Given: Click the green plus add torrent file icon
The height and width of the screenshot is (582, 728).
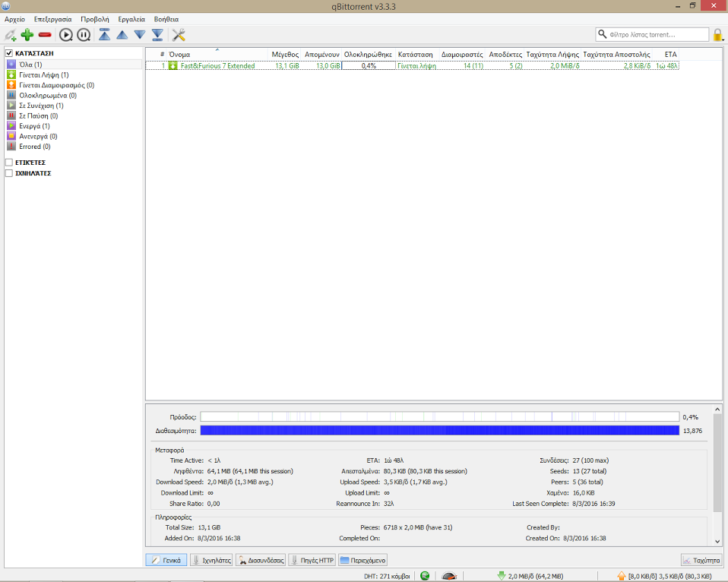Looking at the screenshot, I should pos(27,35).
